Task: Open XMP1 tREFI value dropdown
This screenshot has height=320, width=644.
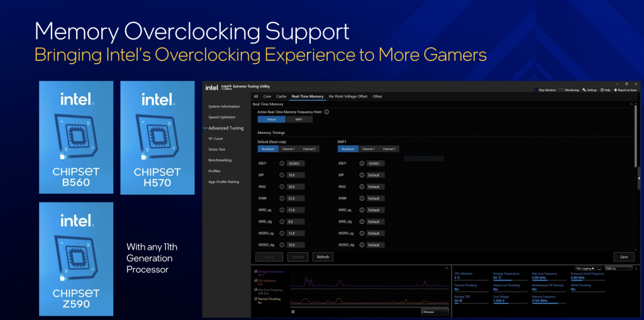Action: [376, 163]
